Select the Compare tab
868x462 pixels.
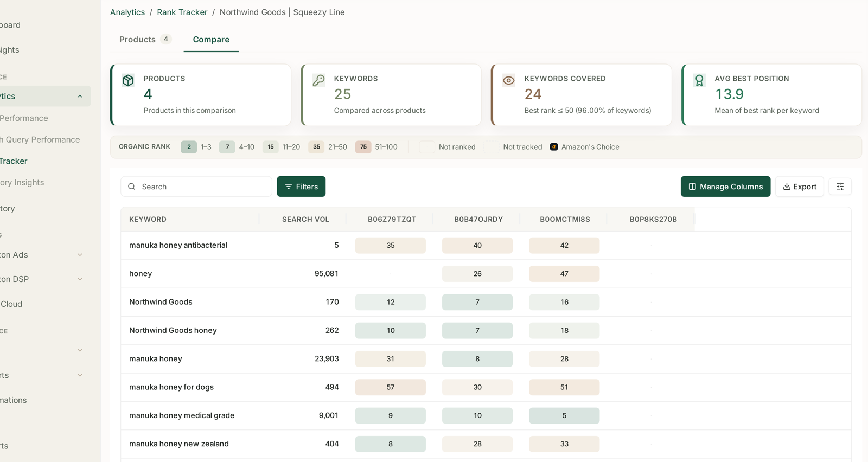point(211,39)
